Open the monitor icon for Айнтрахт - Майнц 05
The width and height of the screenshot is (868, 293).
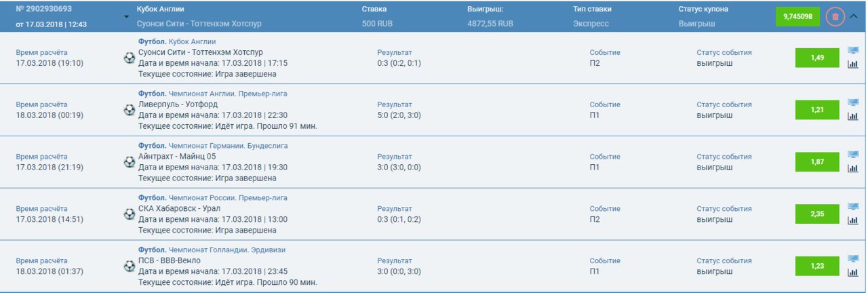tap(853, 155)
